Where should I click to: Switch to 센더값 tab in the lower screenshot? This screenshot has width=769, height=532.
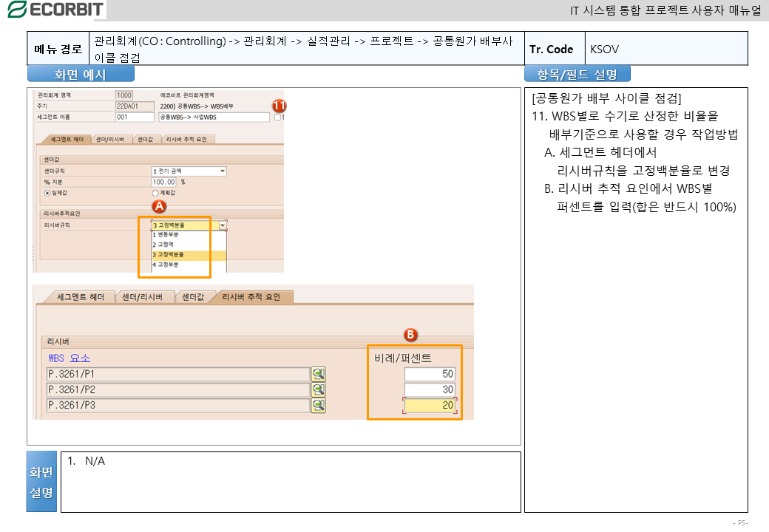[x=196, y=297]
